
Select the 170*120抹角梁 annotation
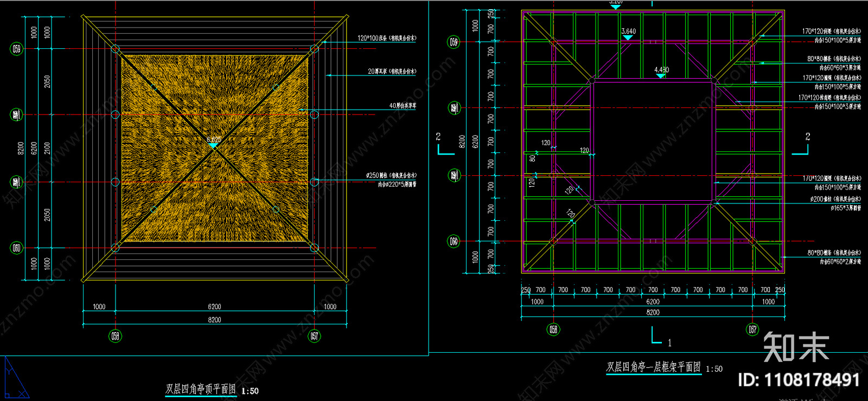point(829,98)
